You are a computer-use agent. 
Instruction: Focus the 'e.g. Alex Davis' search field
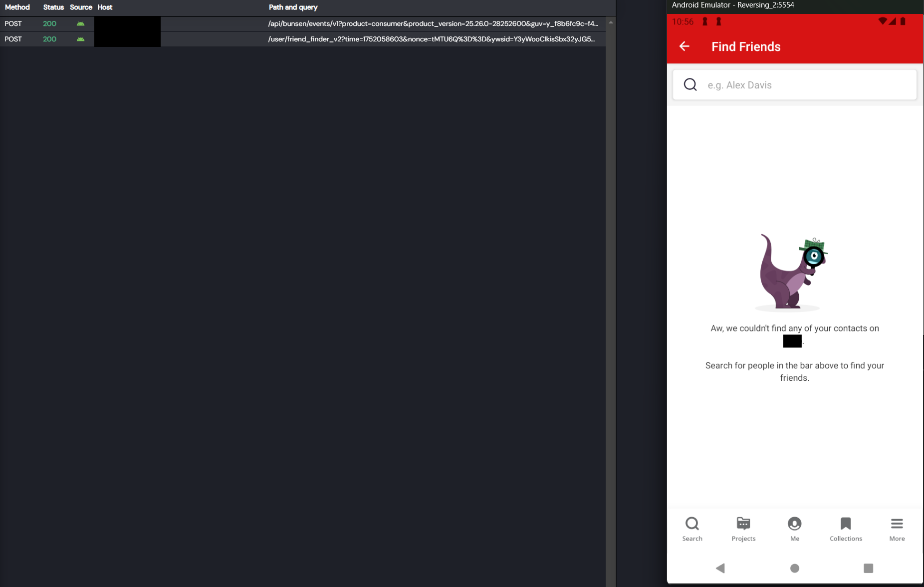(794, 85)
